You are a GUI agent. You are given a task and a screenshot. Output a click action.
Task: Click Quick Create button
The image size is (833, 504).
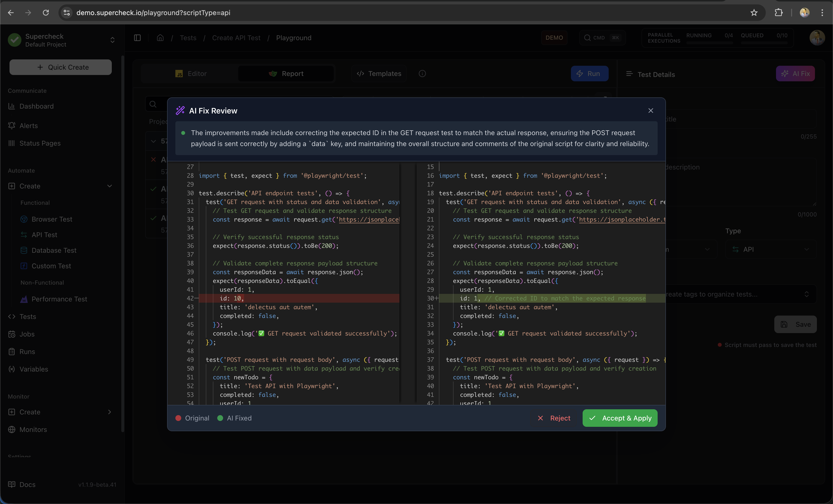click(60, 67)
